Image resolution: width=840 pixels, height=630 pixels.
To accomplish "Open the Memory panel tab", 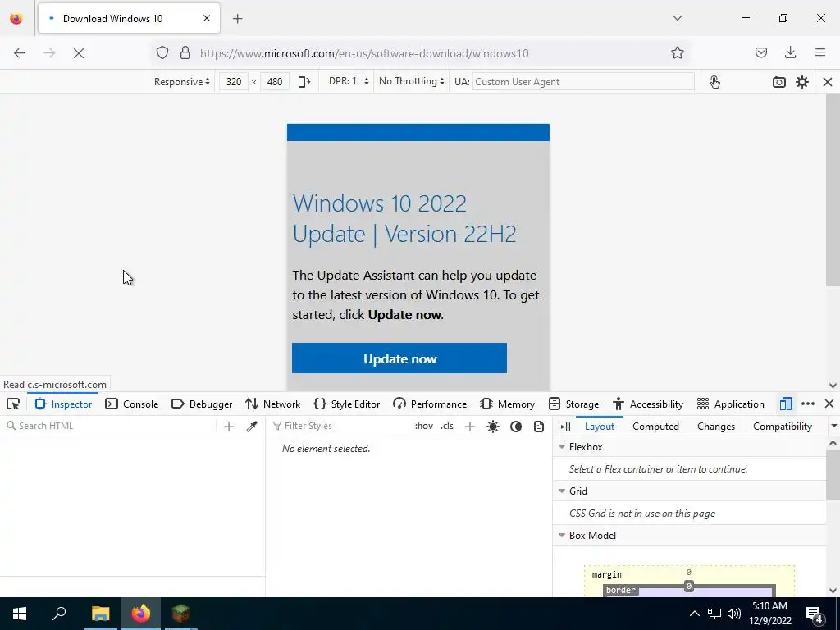I will point(507,404).
